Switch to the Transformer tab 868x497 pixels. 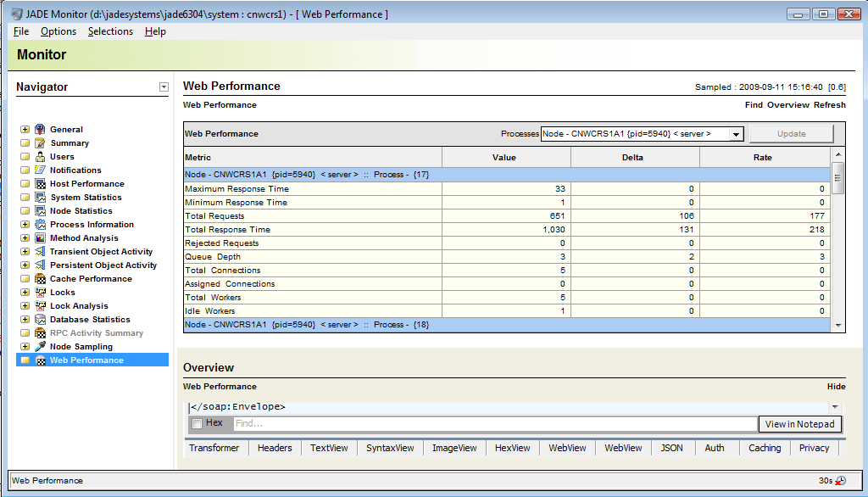(214, 448)
